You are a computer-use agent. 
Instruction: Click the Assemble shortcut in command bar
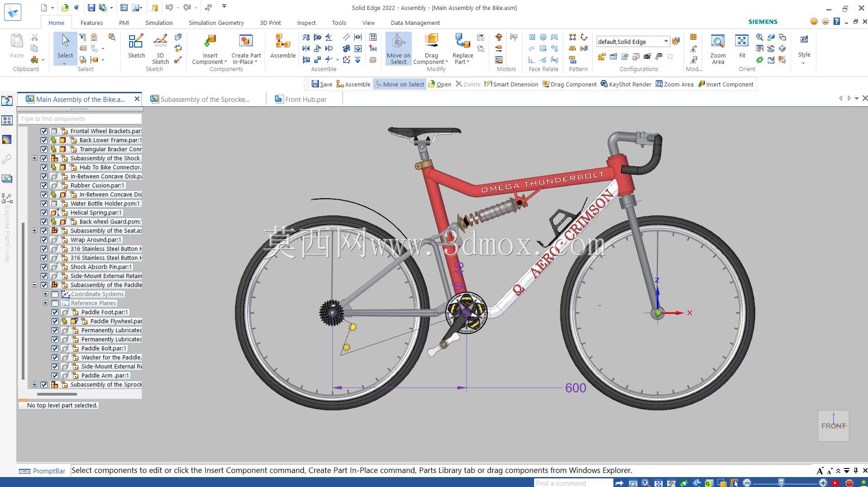pyautogui.click(x=353, y=84)
